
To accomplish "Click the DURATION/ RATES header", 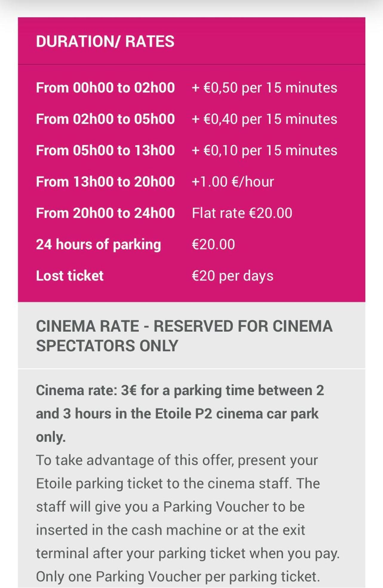I will [105, 41].
